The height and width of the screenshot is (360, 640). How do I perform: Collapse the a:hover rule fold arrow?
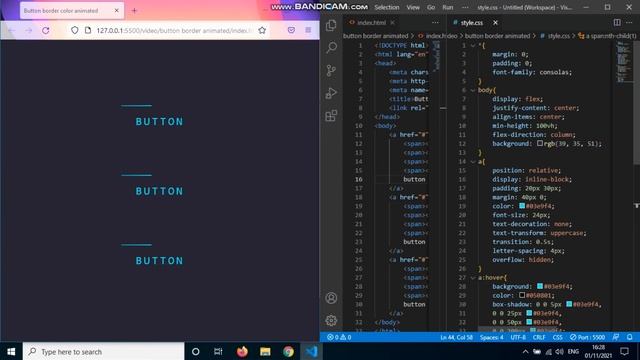(x=473, y=278)
